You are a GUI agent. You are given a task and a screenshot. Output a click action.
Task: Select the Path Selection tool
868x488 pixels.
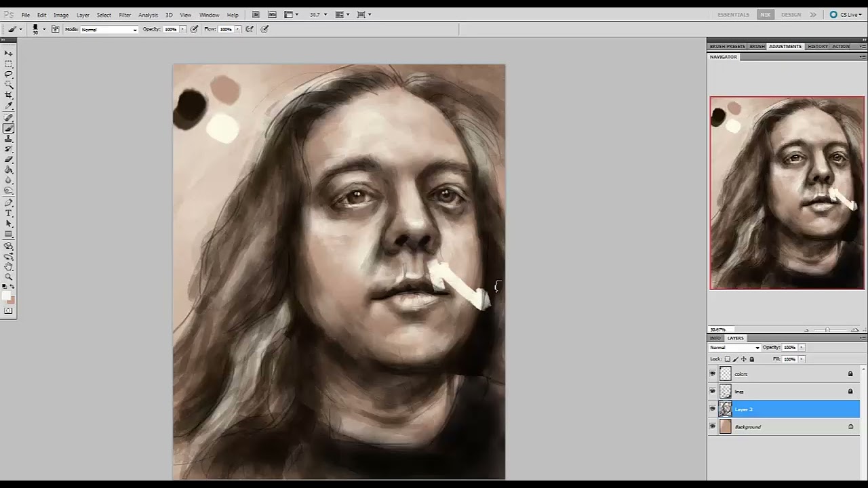pos(9,223)
